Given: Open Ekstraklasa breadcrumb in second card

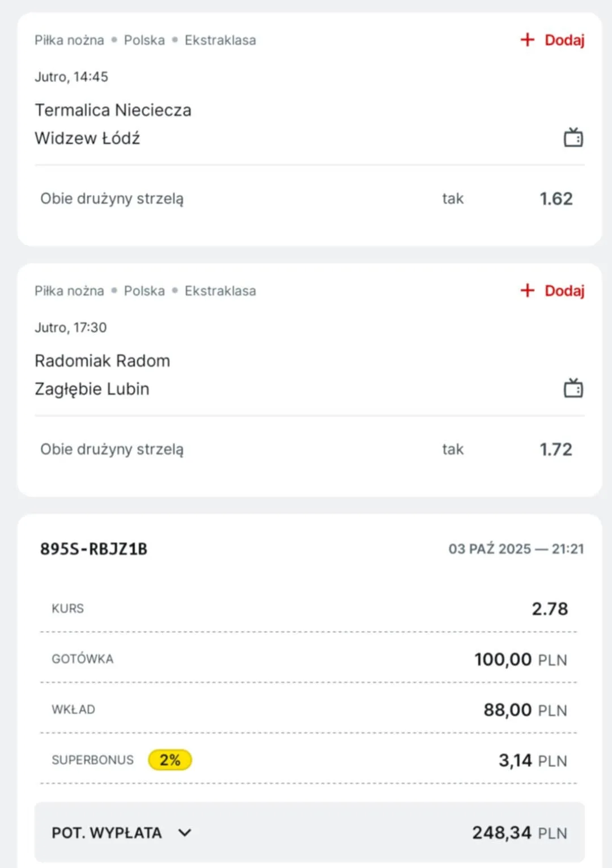Looking at the screenshot, I should [x=220, y=291].
